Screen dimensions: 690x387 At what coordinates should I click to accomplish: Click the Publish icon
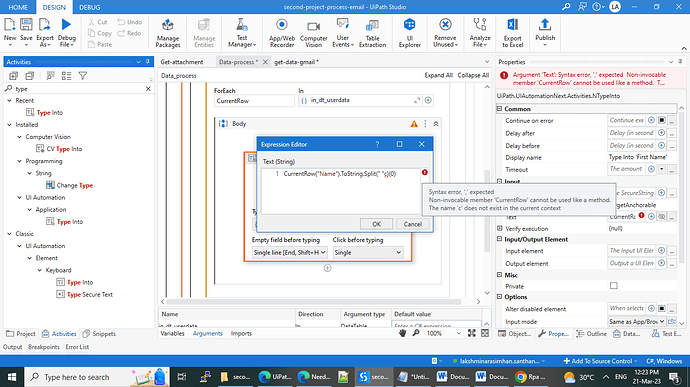click(545, 33)
